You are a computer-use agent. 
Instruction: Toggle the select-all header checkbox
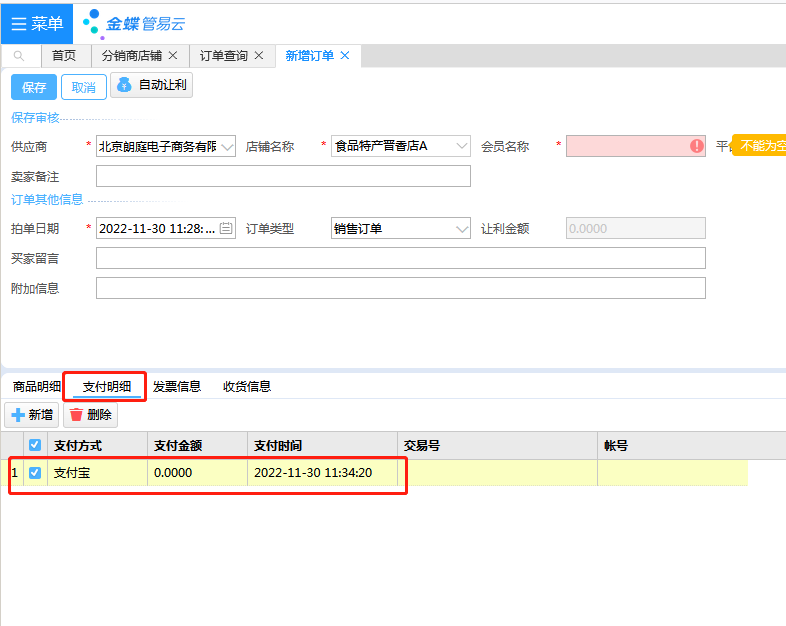click(x=35, y=445)
